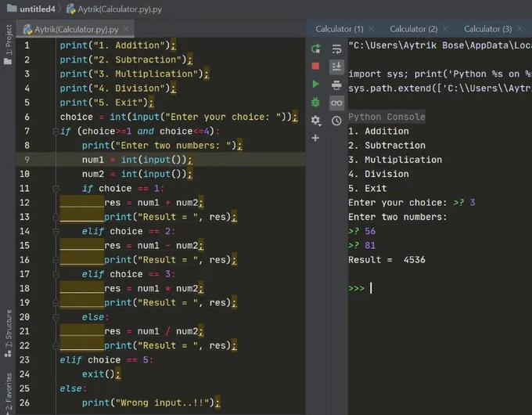Click the fold end marker on line 13
Viewport: 532px width, 415px height.
click(56, 217)
